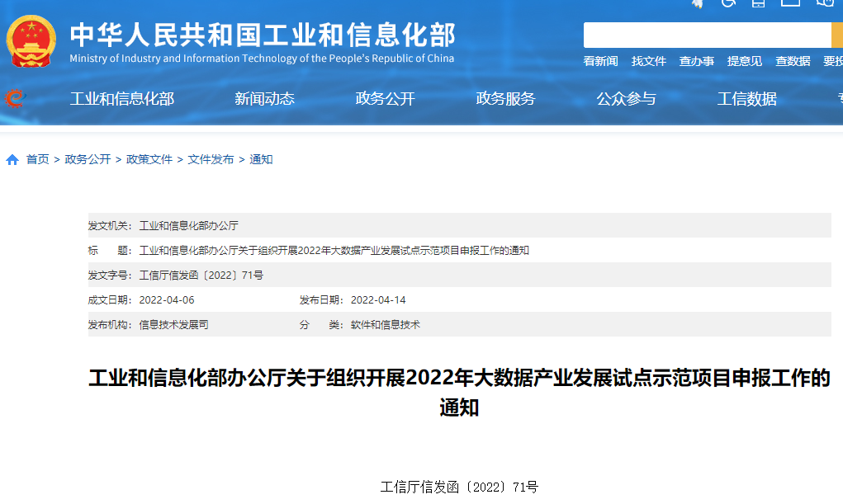Click the ministry national emblem logo
The height and width of the screenshot is (504, 843).
point(31,39)
